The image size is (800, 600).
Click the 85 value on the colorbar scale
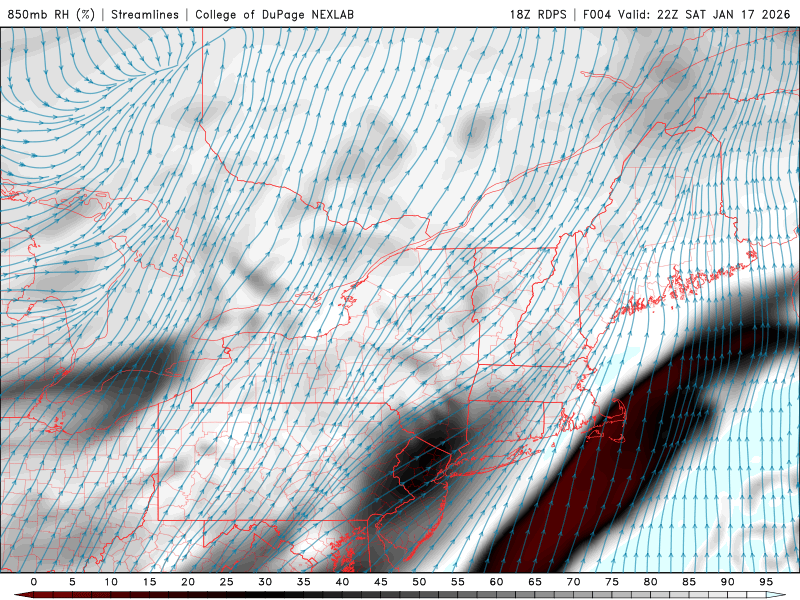689,582
